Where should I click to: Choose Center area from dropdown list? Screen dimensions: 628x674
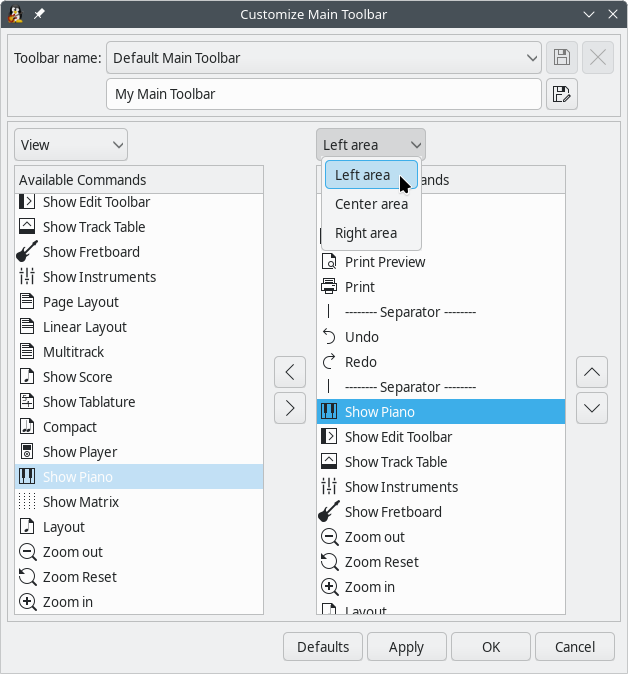[x=371, y=204]
